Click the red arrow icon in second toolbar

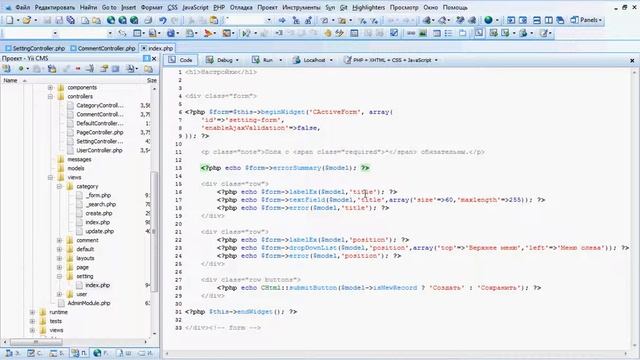tap(208, 33)
